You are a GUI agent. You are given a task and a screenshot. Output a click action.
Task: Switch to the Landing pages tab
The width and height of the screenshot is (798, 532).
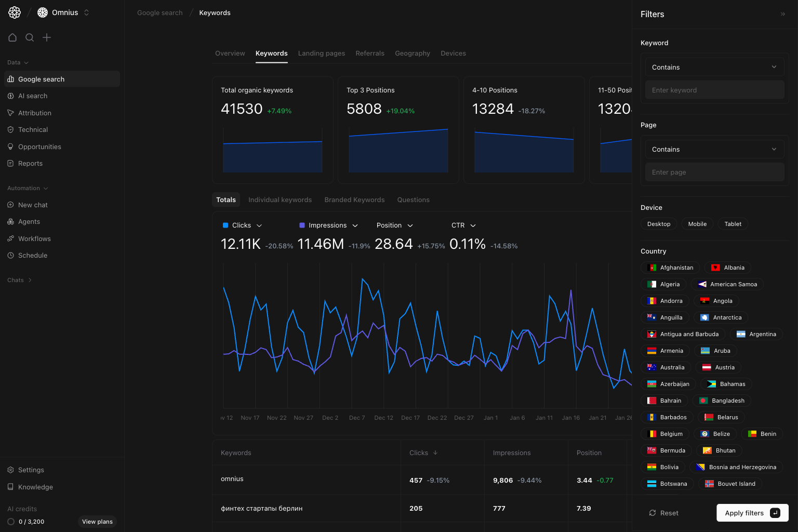tap(321, 53)
